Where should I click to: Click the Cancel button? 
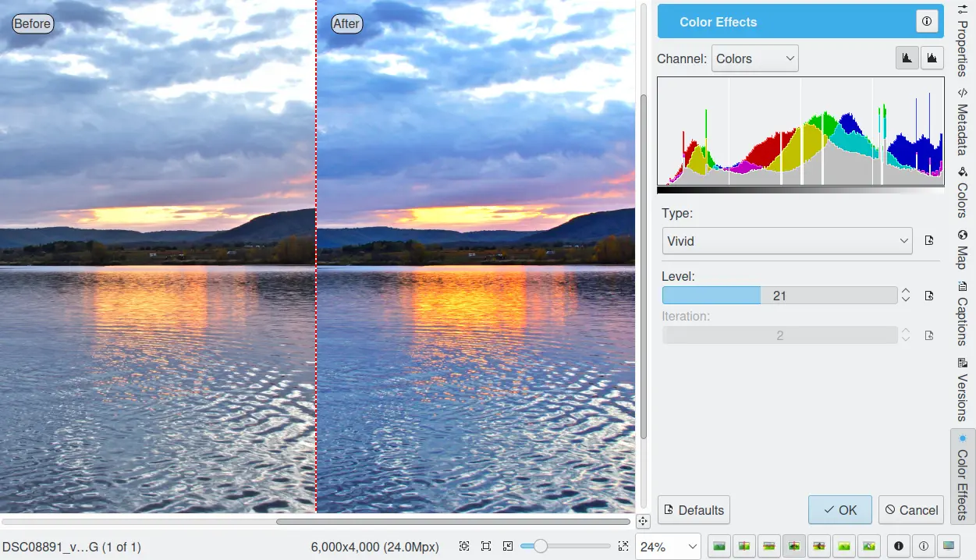910,510
